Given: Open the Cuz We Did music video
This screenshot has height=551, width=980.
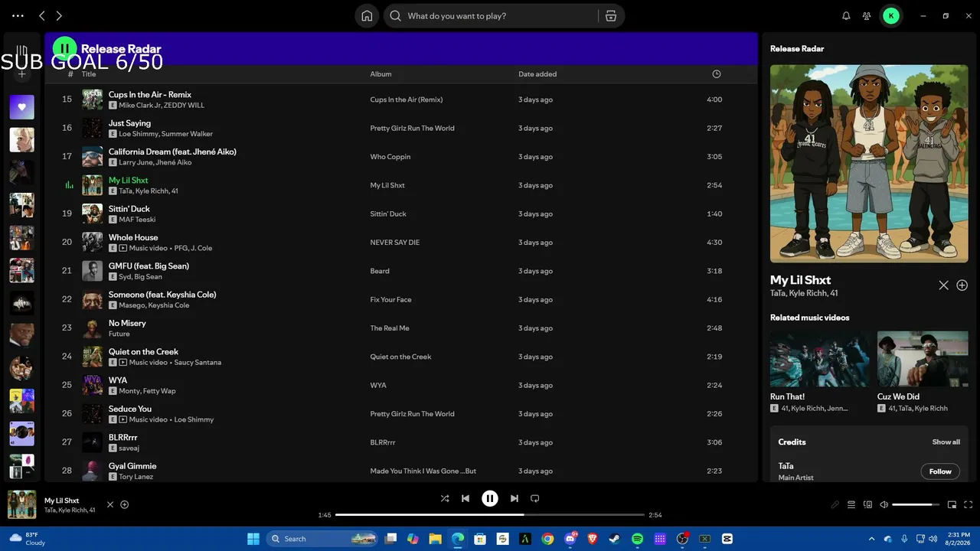Looking at the screenshot, I should 923,359.
